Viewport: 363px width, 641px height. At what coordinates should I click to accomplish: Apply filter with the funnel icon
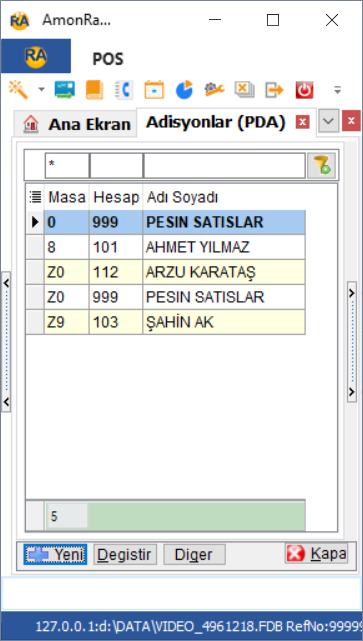pos(322,166)
